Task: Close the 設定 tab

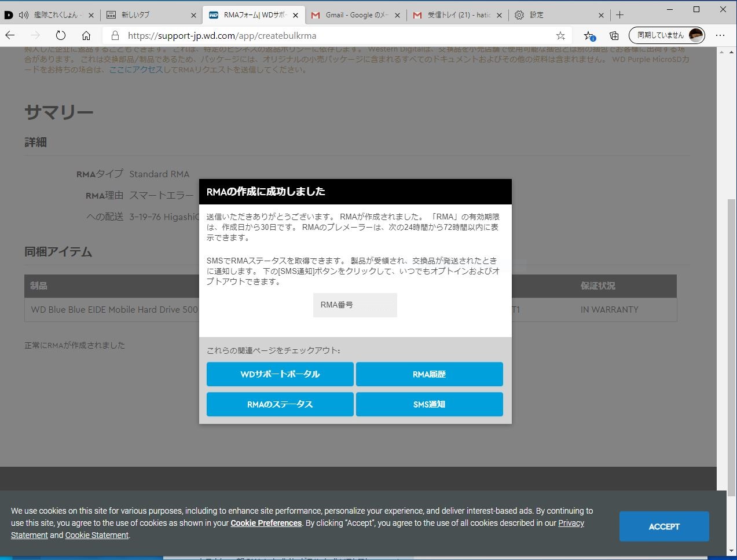Action: pos(601,15)
